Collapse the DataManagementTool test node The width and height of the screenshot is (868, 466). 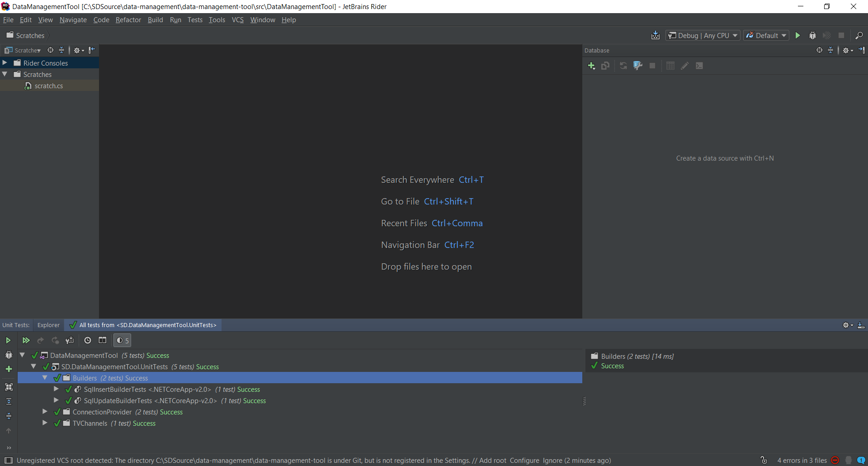22,355
